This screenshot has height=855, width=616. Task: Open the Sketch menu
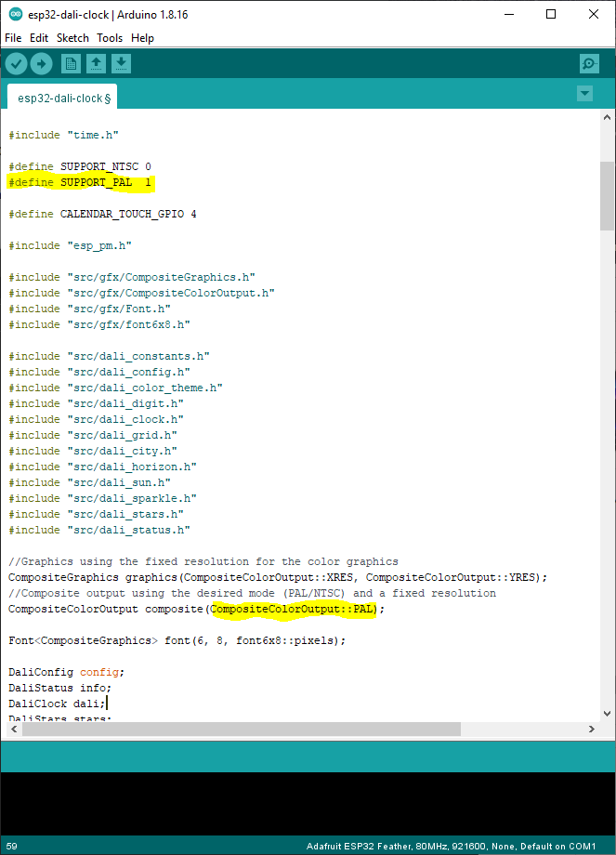[72, 38]
